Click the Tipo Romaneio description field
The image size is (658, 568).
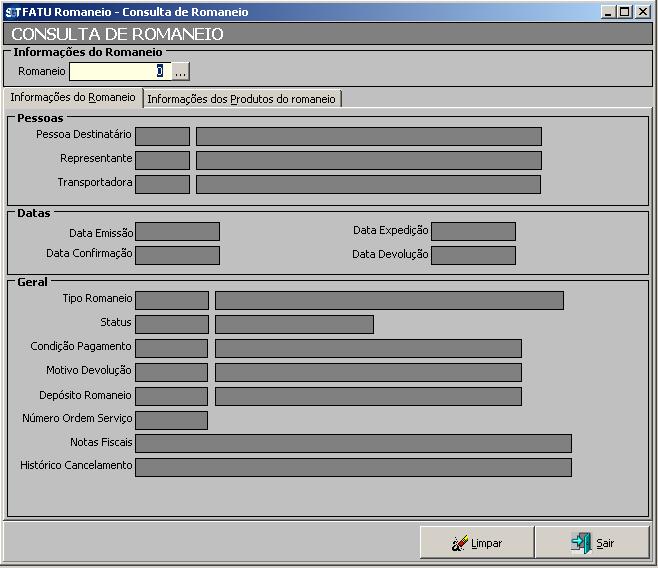tap(389, 300)
